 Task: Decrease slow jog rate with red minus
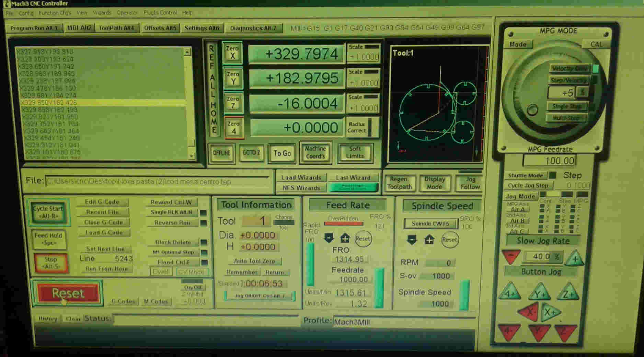[x=511, y=257]
